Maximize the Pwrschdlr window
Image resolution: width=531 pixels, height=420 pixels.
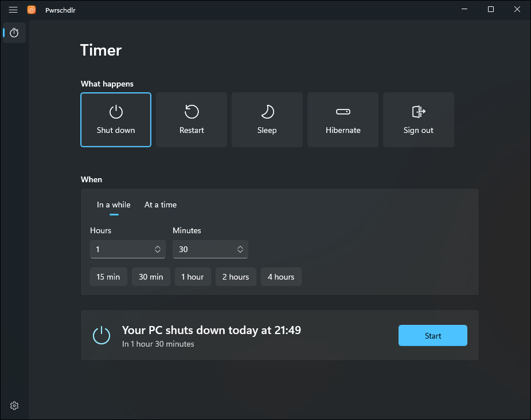coord(491,10)
